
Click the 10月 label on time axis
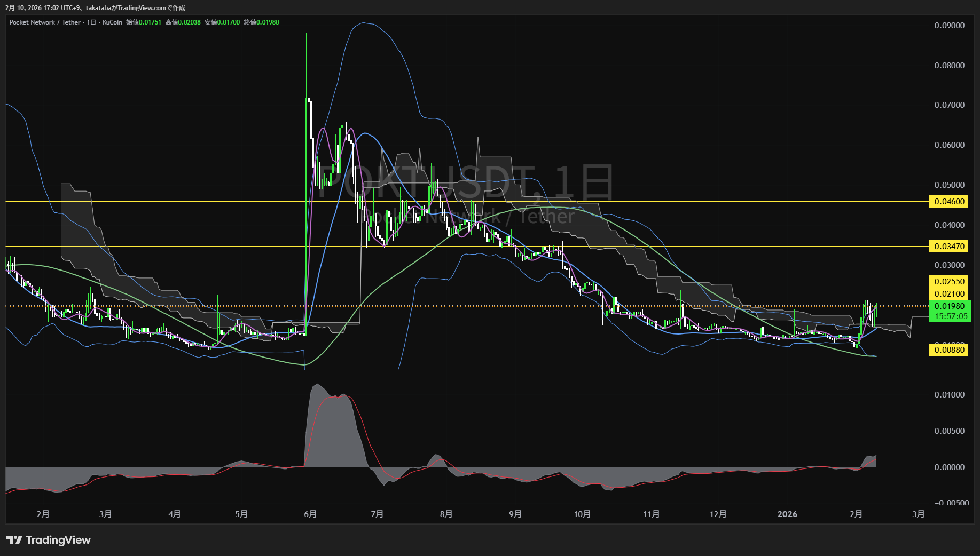pyautogui.click(x=582, y=514)
